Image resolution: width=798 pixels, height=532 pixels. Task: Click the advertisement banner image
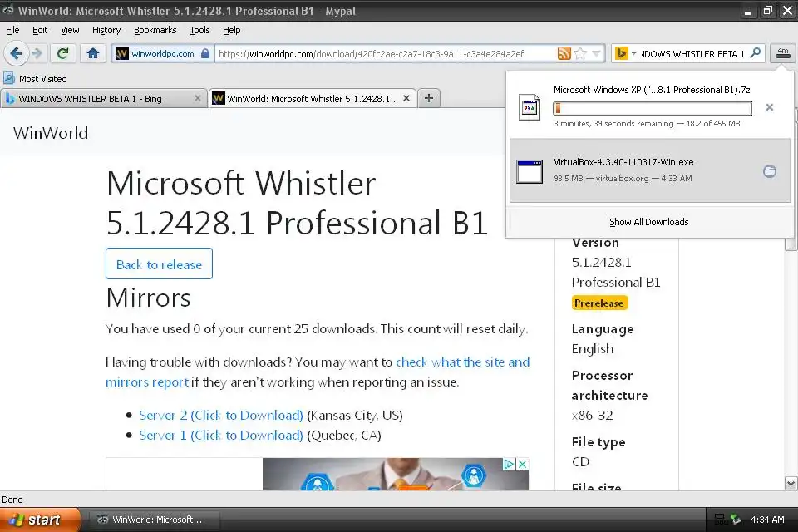[x=396, y=475]
